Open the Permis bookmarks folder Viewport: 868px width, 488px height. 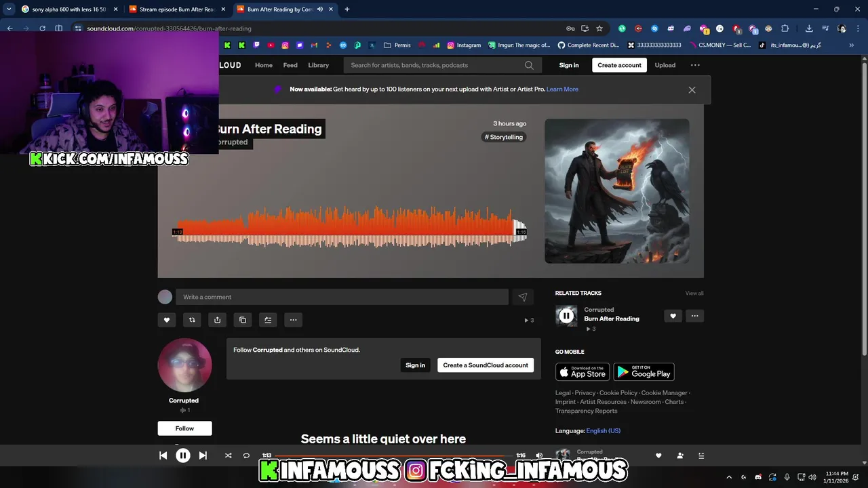(x=397, y=45)
